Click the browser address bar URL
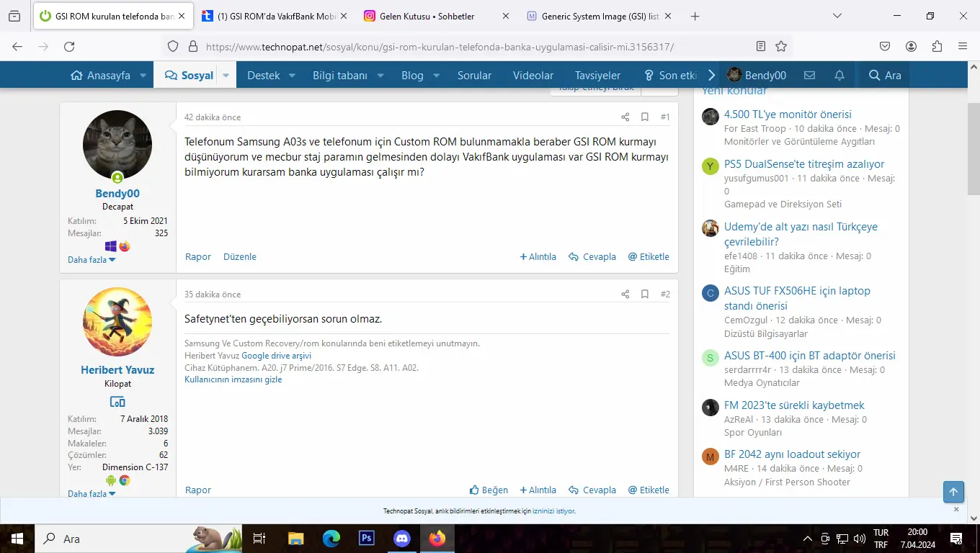 [440, 46]
